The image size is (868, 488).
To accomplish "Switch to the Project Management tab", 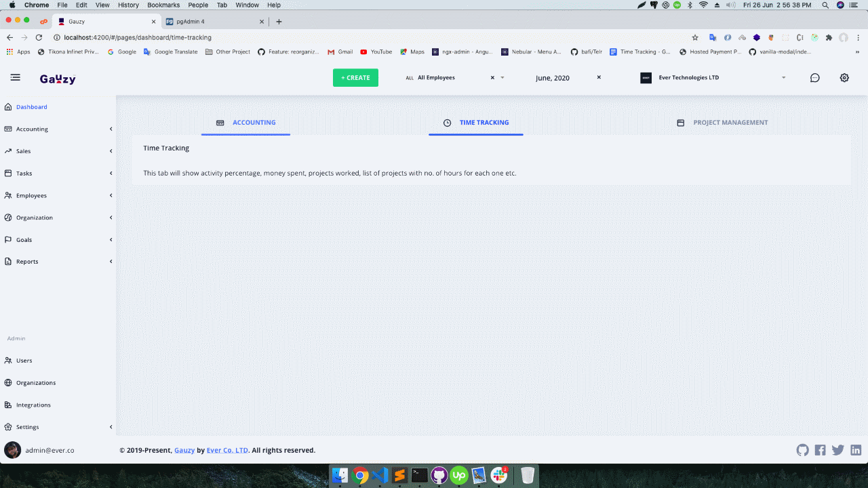I will click(x=723, y=123).
